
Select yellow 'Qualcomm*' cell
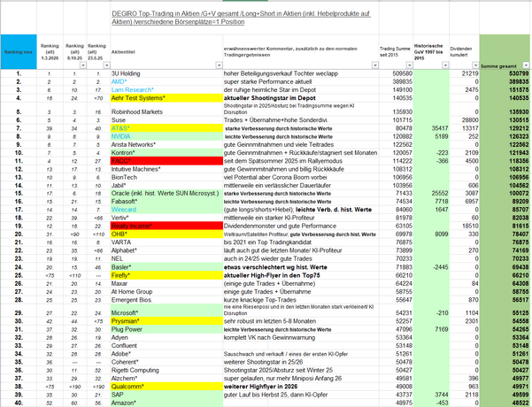coord(166,387)
